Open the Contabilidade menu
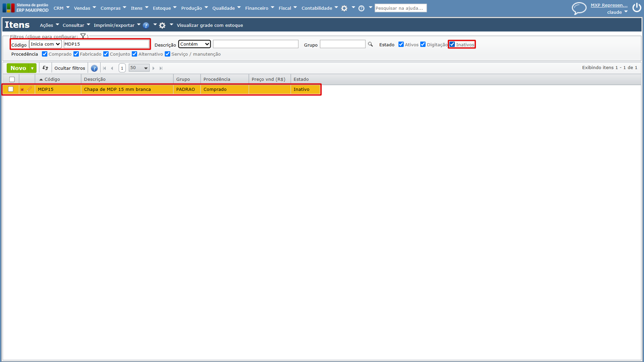 coord(320,8)
